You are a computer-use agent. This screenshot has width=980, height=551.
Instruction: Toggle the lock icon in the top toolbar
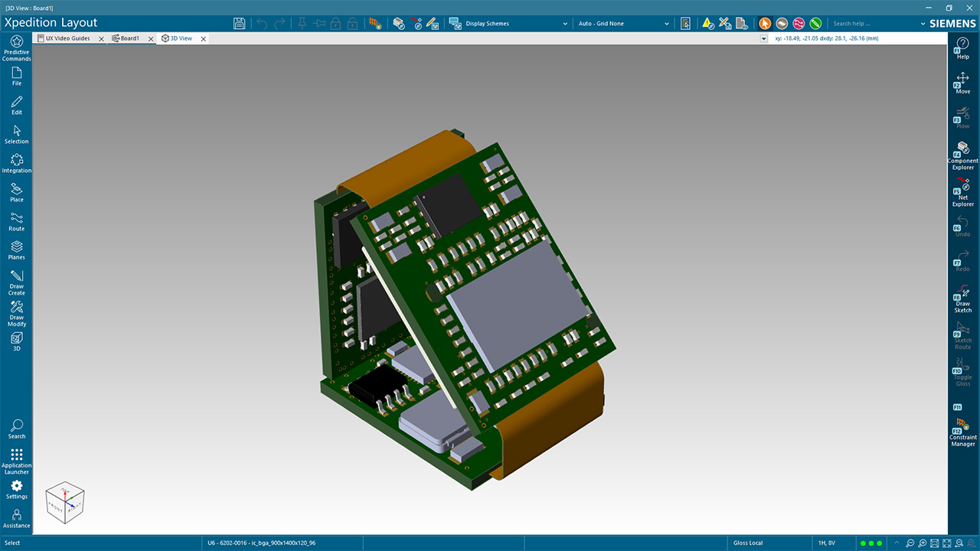[335, 23]
